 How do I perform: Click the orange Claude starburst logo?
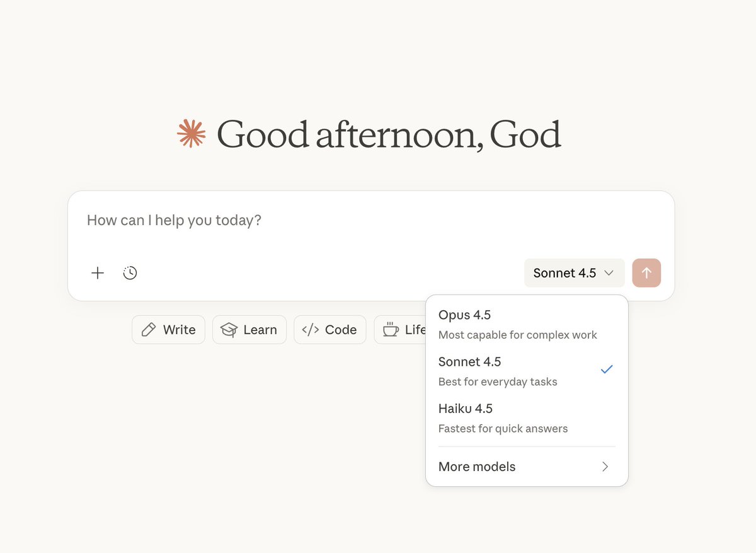[192, 134]
